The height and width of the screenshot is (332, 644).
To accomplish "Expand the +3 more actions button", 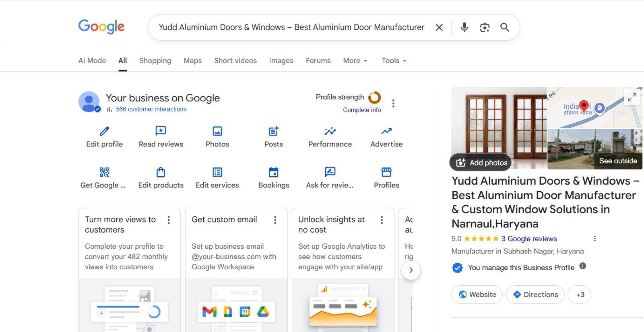I will click(x=580, y=295).
